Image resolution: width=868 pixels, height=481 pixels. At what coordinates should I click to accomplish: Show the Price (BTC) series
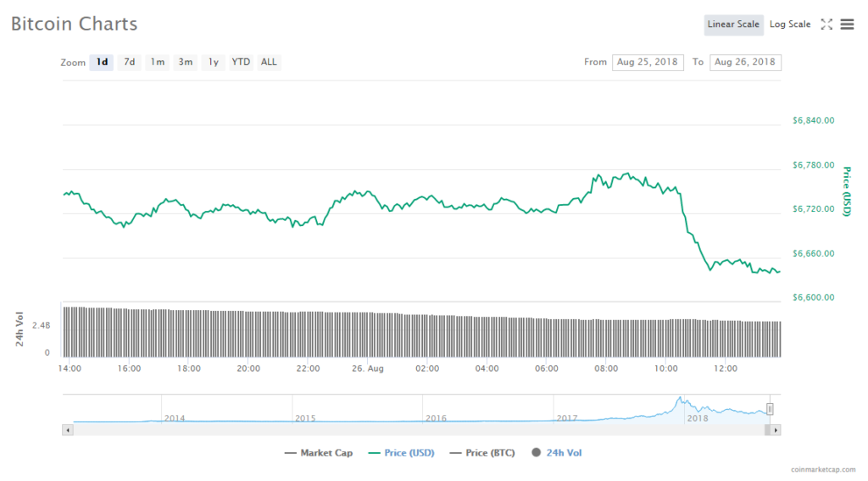(x=481, y=453)
